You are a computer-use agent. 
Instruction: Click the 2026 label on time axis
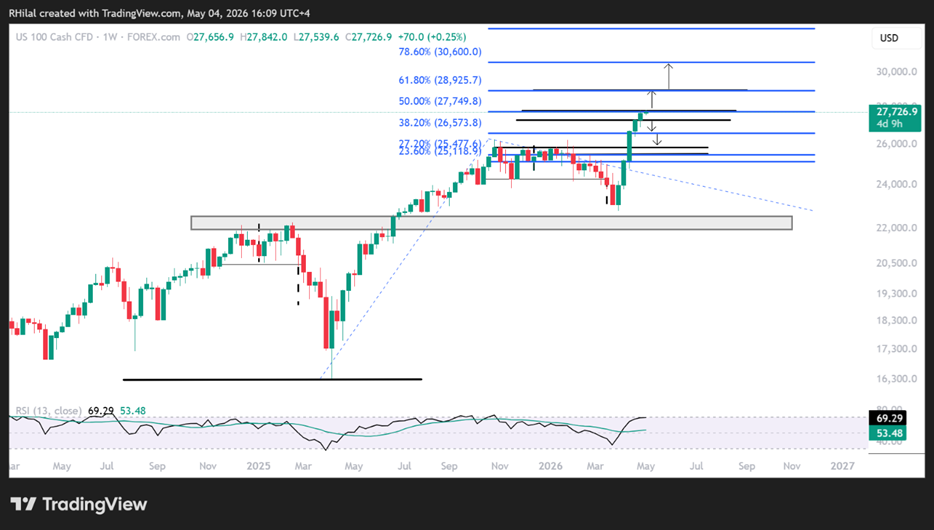tap(550, 466)
